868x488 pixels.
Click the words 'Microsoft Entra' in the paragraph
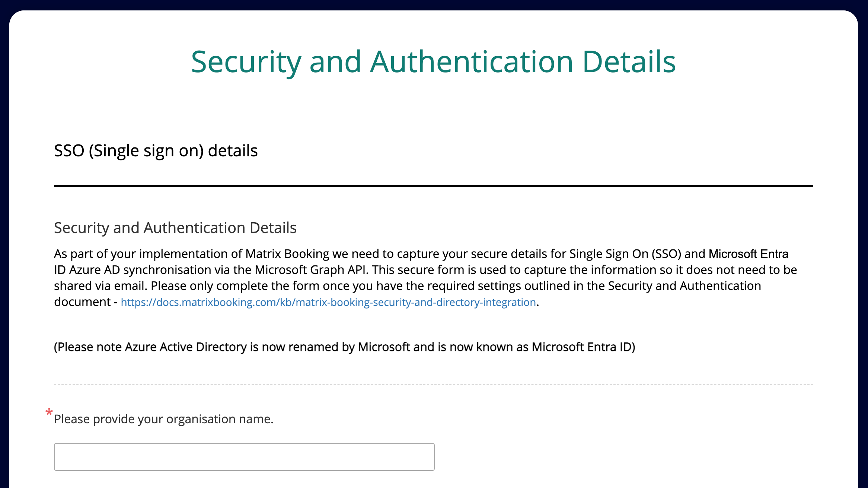[x=748, y=254]
